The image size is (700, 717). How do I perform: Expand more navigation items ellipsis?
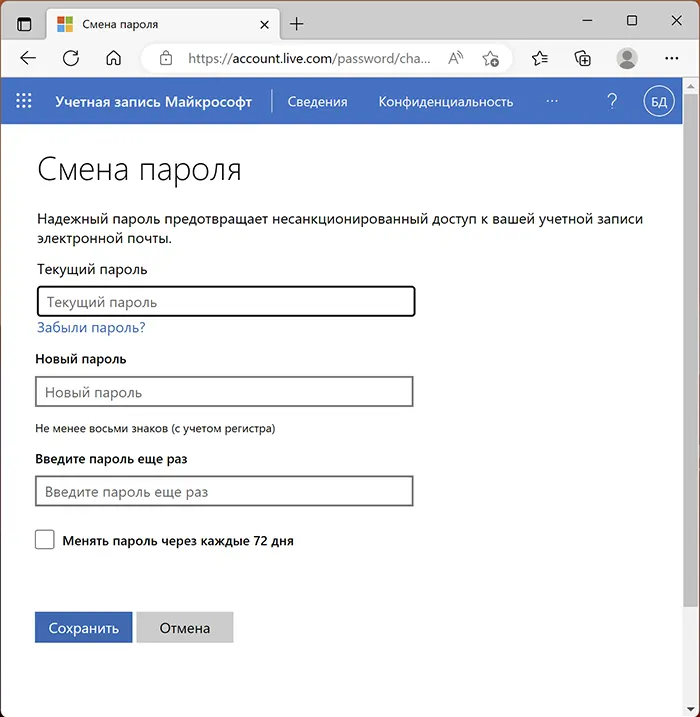pos(552,101)
